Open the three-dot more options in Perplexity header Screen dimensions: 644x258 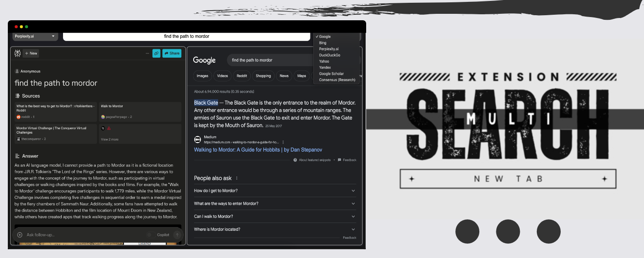[148, 53]
